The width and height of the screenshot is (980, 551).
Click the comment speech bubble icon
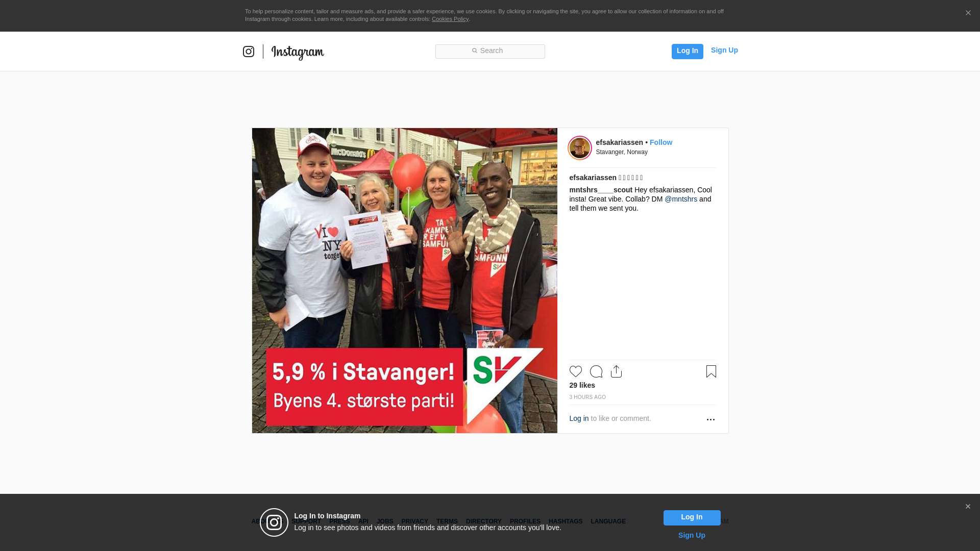596,371
